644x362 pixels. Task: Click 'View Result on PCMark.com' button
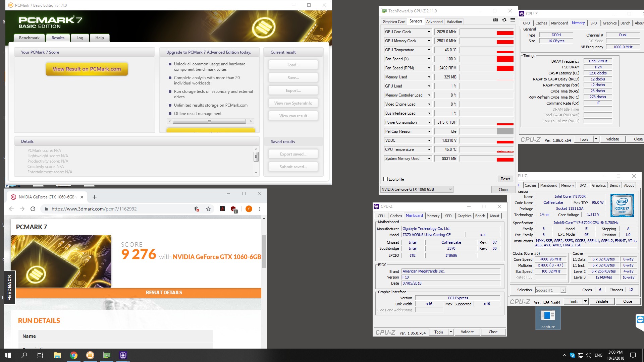click(x=87, y=69)
